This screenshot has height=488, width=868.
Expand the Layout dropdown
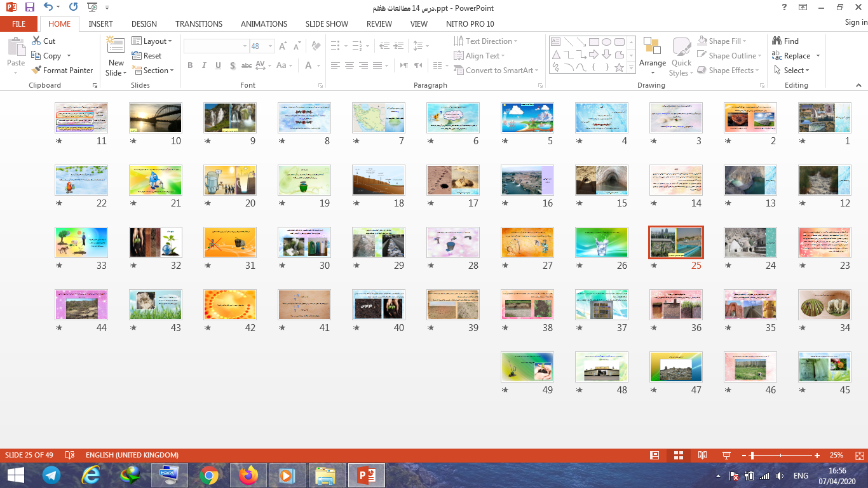[153, 41]
